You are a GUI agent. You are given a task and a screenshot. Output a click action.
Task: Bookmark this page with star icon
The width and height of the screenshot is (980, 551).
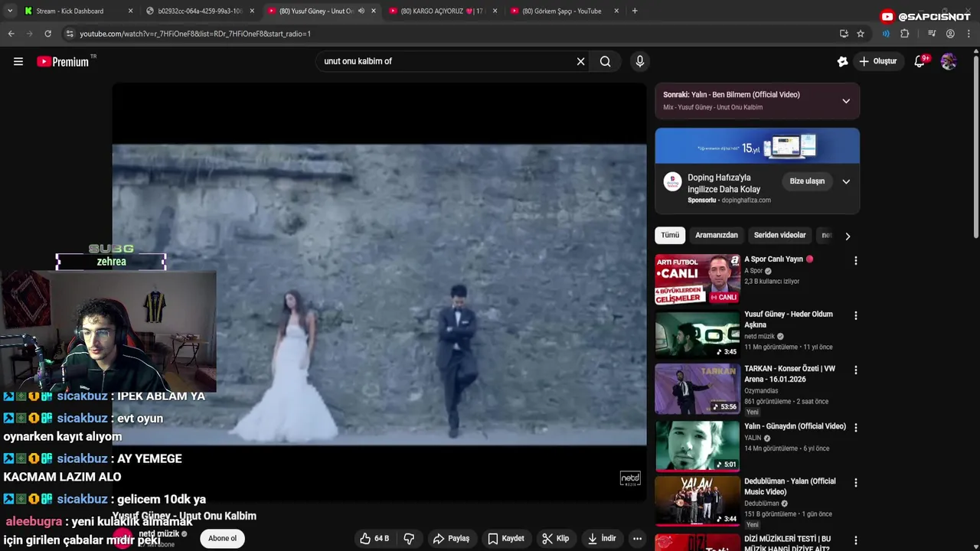click(x=861, y=34)
